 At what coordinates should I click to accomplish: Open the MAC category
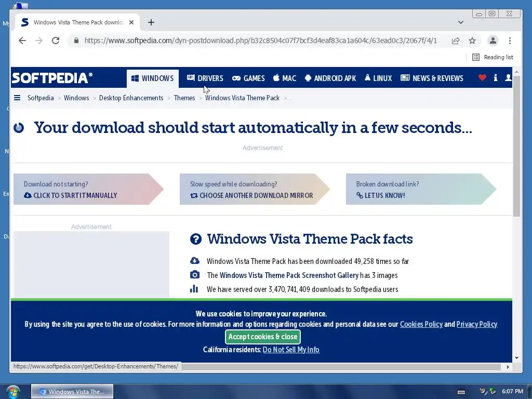point(285,78)
